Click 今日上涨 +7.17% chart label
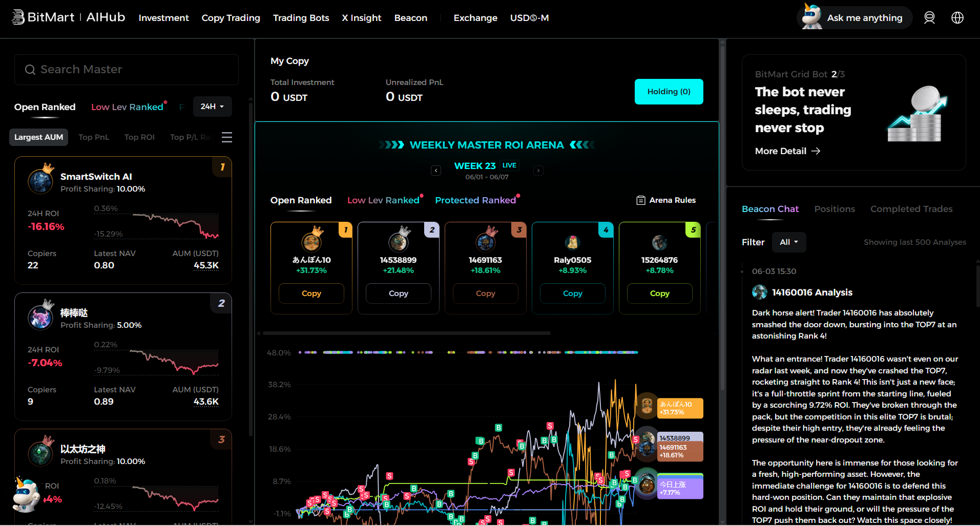980x526 pixels. 680,489
